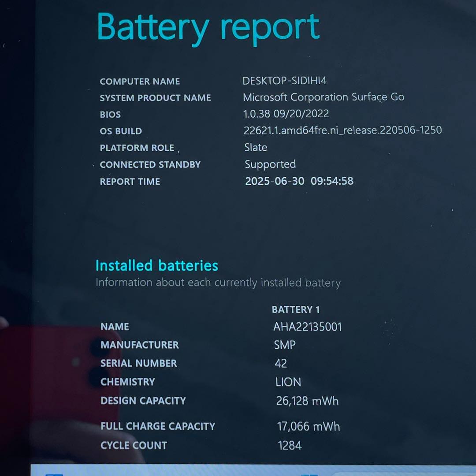476x476 pixels.
Task: Click the Slate platform role value
Action: (256, 147)
